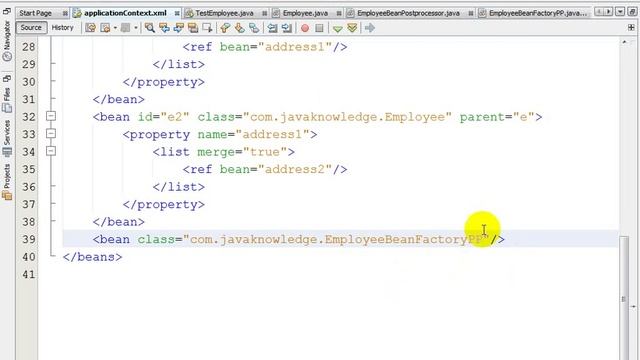The image size is (640, 360).
Task: Open the EmployeeBeanFactoryPP.java tab
Action: 537,13
